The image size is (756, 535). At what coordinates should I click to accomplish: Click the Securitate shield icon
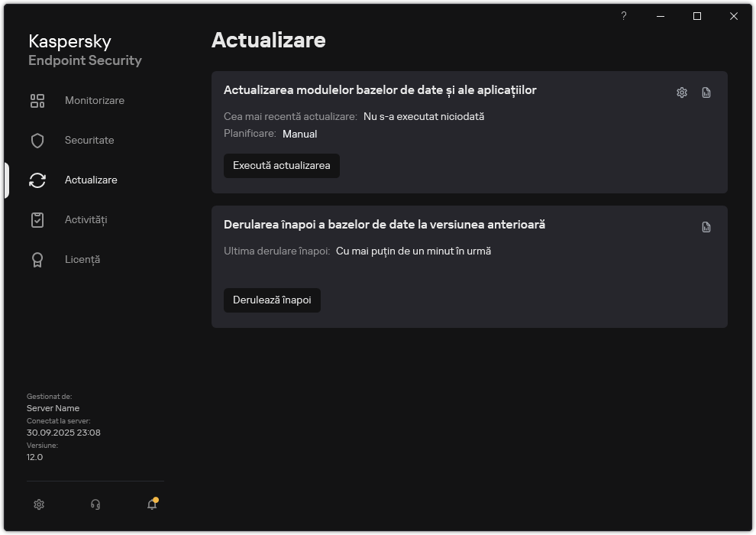click(37, 141)
